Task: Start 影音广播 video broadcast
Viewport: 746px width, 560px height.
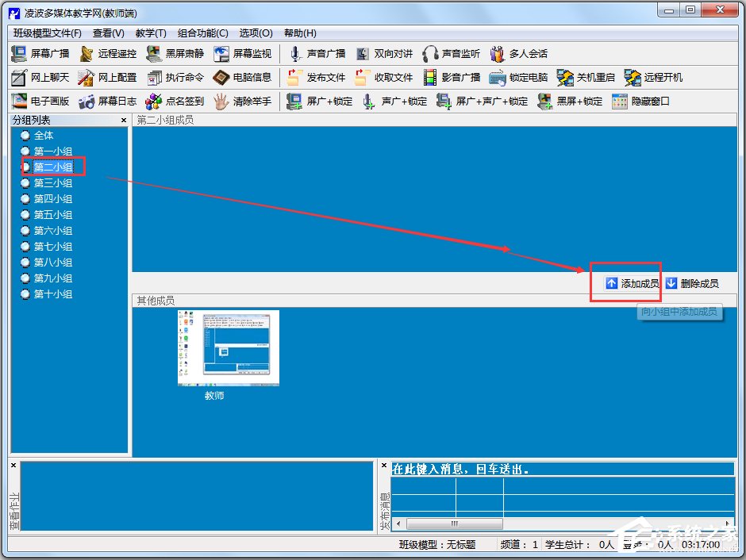Action: tap(452, 78)
